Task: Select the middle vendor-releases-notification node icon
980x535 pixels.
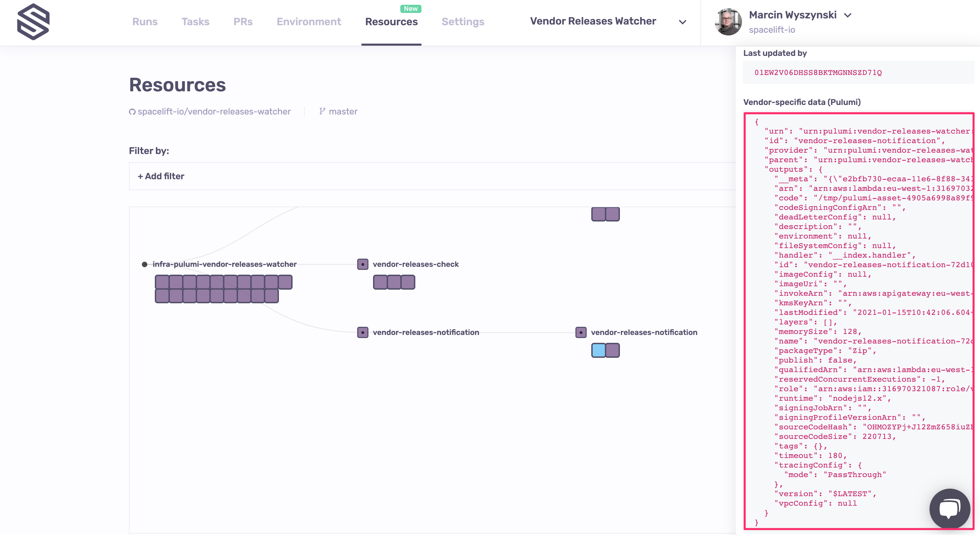Action: (x=362, y=332)
